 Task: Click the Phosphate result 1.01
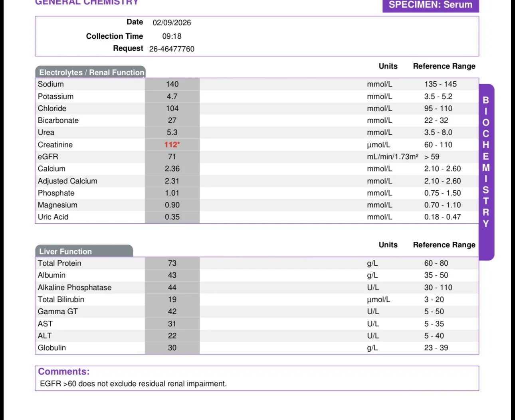(172, 193)
